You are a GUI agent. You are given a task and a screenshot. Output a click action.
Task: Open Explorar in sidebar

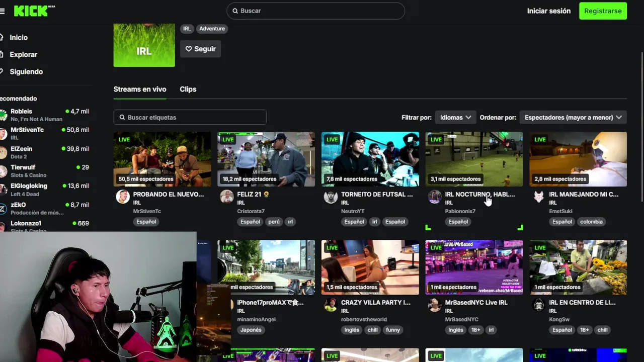click(x=23, y=54)
